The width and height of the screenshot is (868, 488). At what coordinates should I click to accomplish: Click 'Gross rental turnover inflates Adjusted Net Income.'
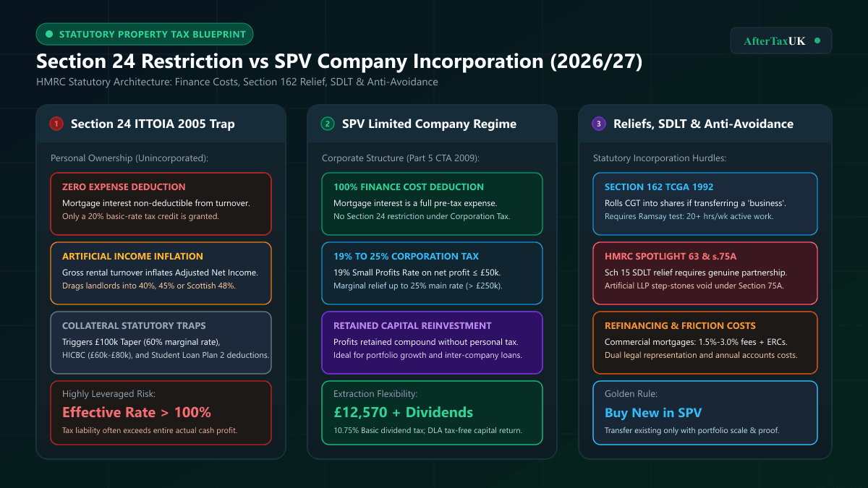(x=160, y=273)
